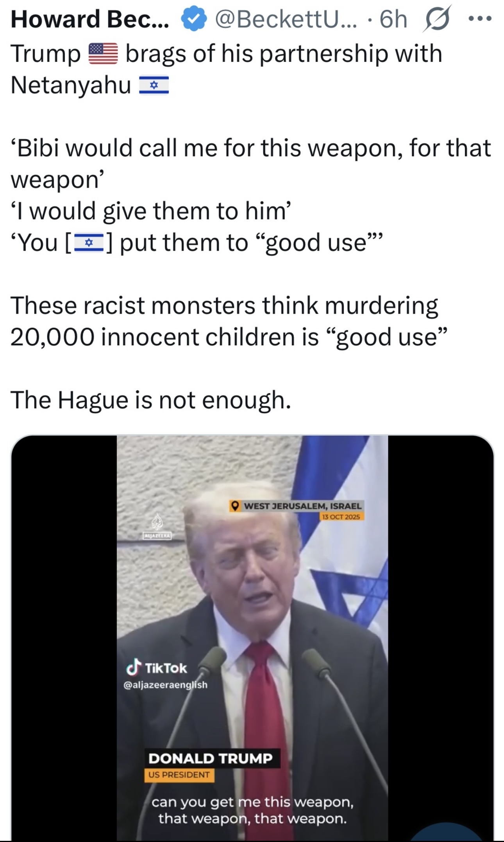Click the 6h post timestamp

393,19
